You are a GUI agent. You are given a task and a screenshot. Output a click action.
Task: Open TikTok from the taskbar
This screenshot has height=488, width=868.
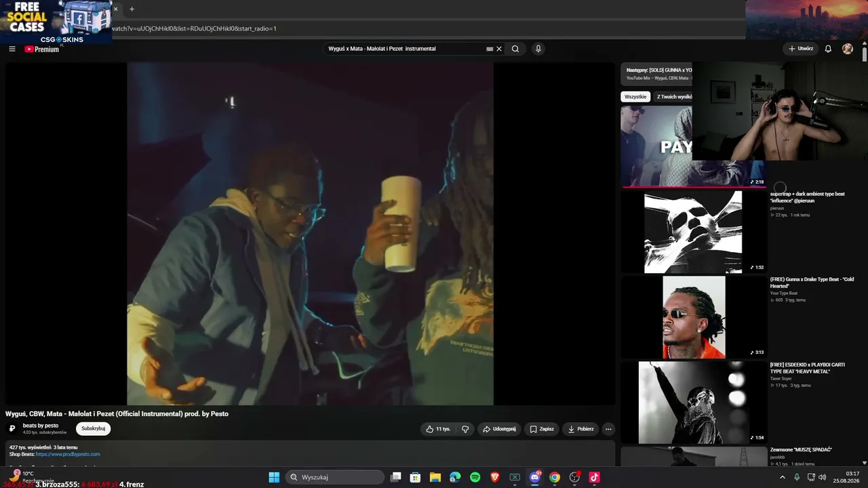[595, 477]
